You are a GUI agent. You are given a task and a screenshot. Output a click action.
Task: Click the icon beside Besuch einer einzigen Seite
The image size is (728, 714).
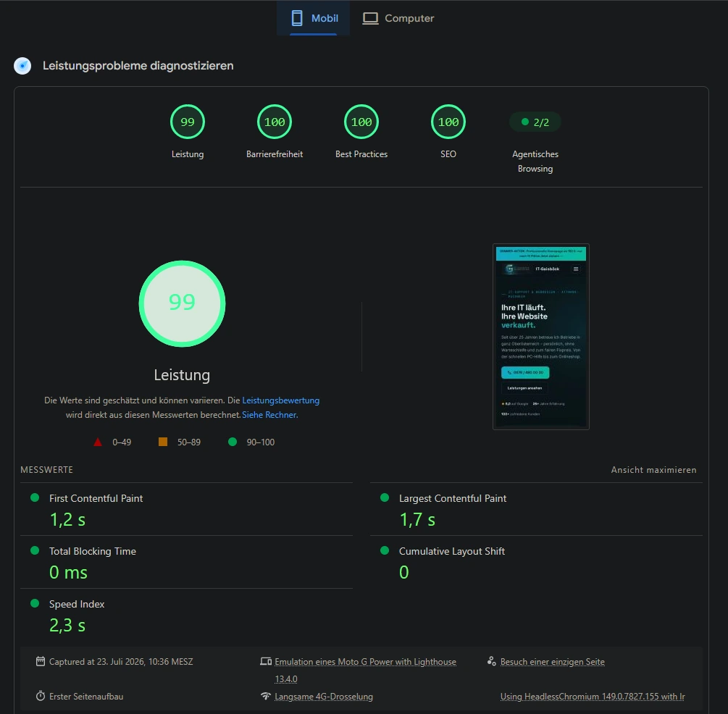[492, 661]
